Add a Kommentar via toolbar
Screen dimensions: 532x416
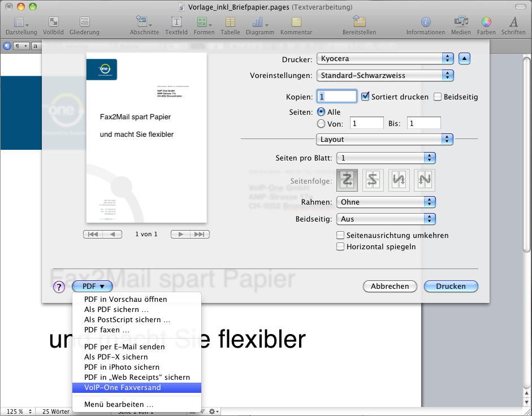296,22
